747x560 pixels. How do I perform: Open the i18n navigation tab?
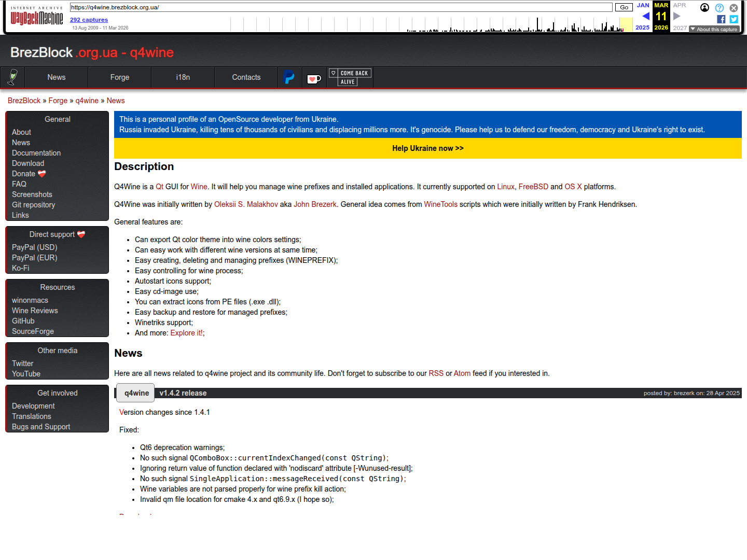[183, 77]
